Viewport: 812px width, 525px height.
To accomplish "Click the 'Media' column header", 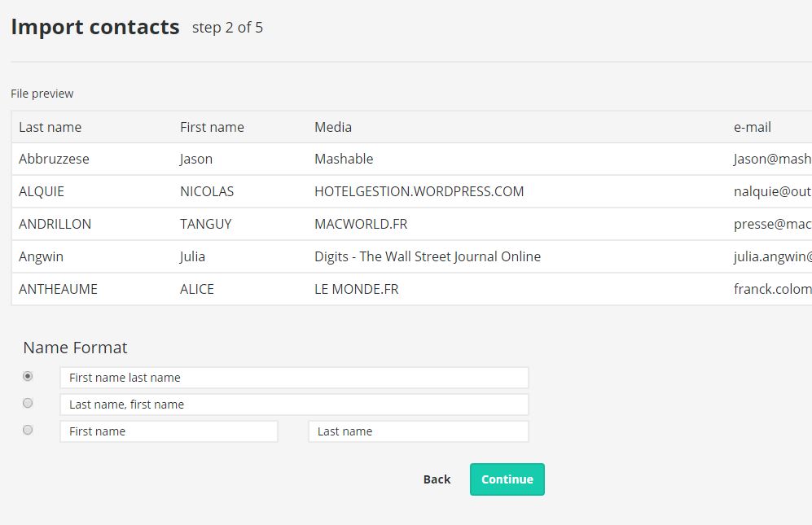I will tap(333, 127).
